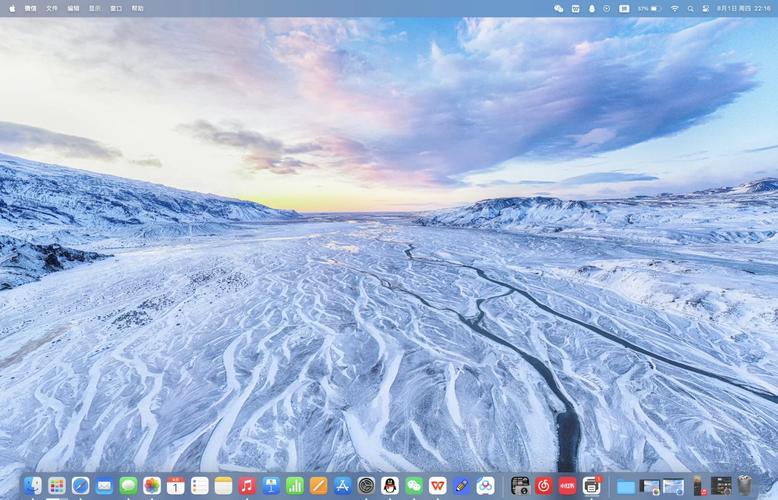Open Launchpad from the Dock
The height and width of the screenshot is (500, 778).
pos(57,485)
